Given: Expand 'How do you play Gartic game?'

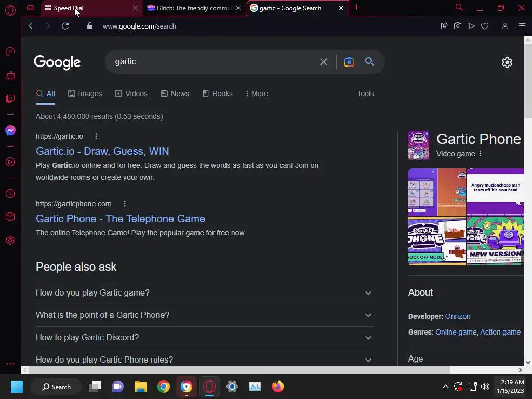Looking at the screenshot, I should click(205, 293).
